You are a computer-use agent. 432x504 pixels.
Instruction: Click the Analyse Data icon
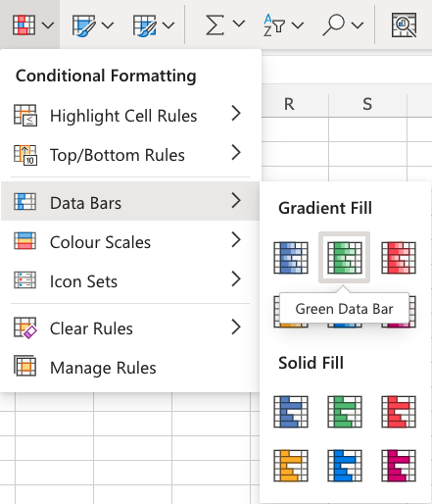point(404,25)
